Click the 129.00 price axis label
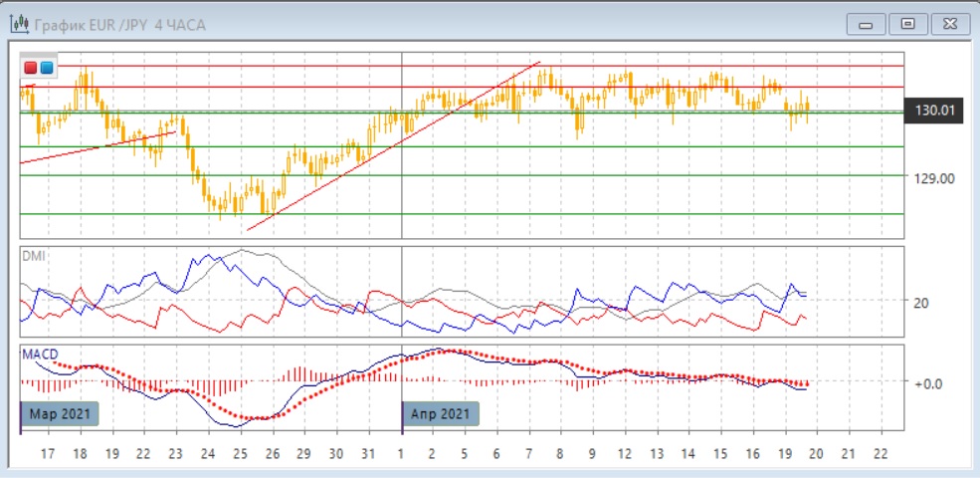Screen dimensions: 980x478 934,178
